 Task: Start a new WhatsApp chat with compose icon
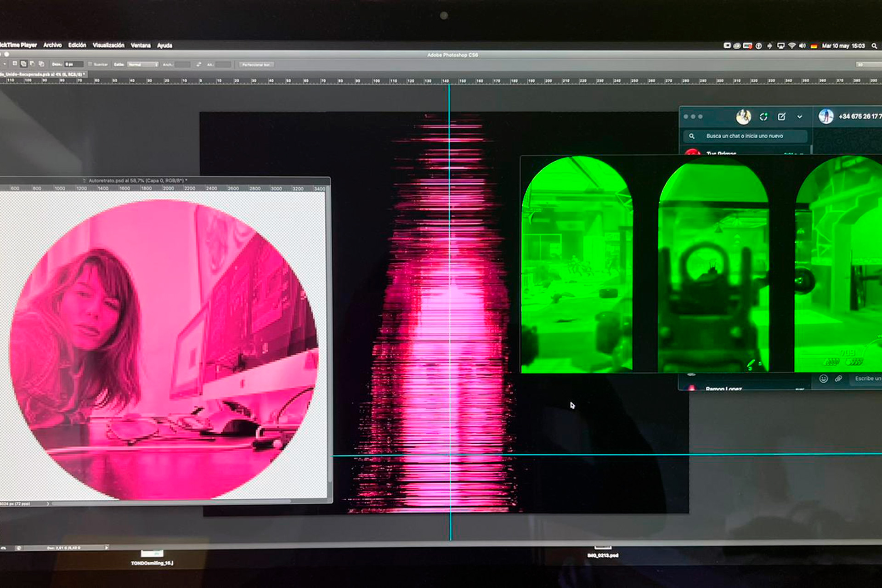pos(781,117)
